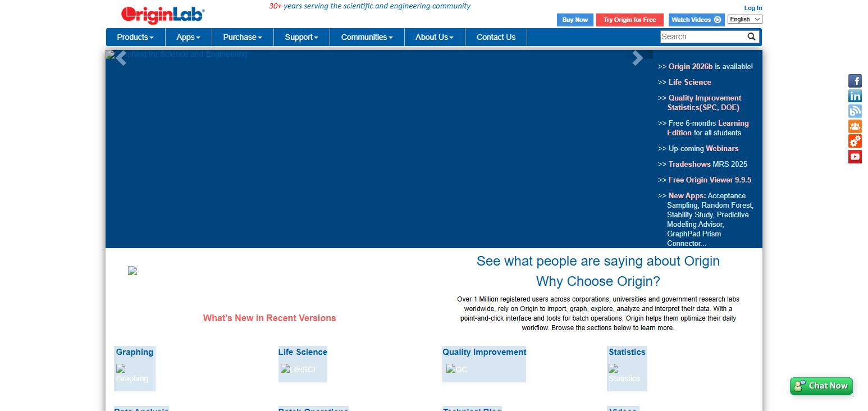Start a chat with Chat Now
This screenshot has width=868, height=411.
821,386
